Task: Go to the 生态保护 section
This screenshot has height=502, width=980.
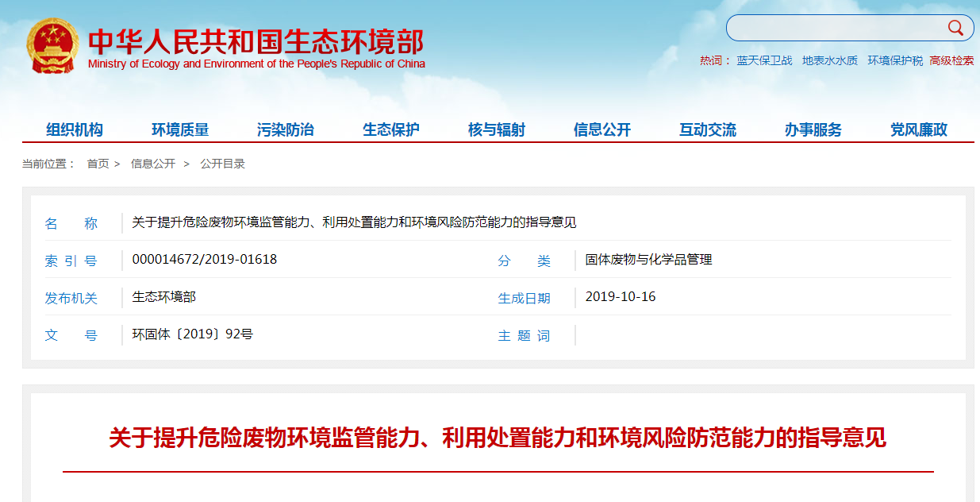Action: coord(391,130)
